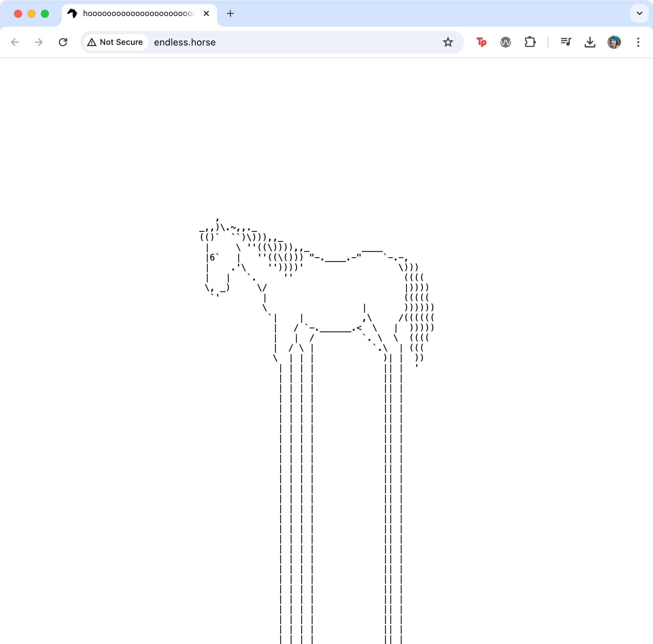
Task: Open the gray wave extension
Action: [505, 42]
